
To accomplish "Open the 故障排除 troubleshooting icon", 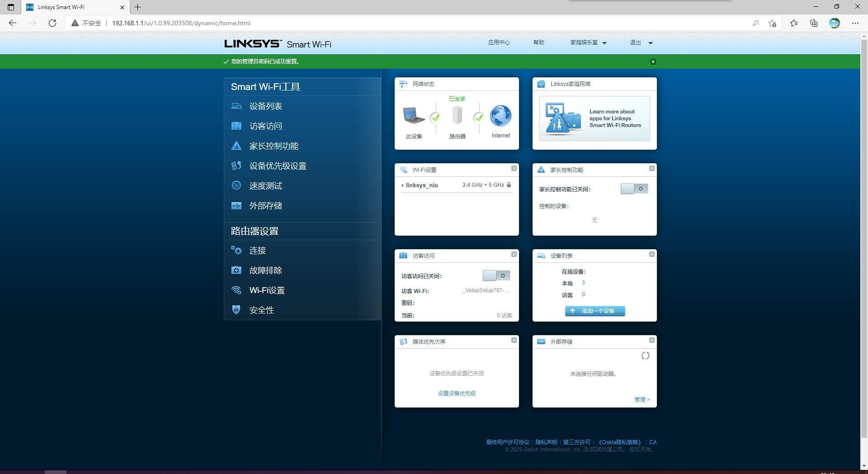I will point(236,270).
